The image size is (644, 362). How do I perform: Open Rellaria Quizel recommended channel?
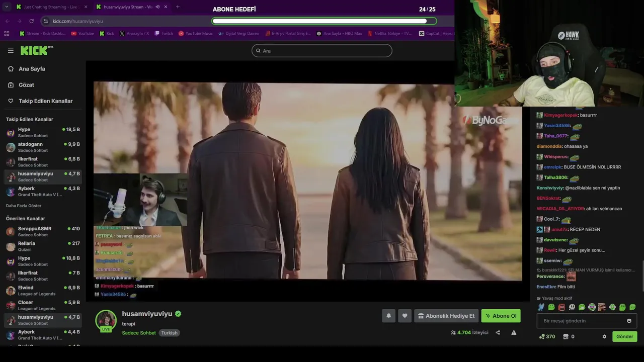point(43,246)
